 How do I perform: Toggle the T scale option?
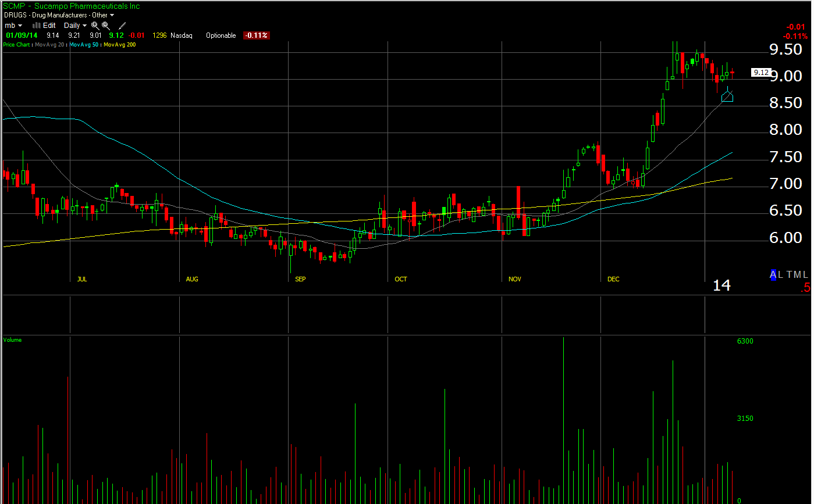[789, 275]
